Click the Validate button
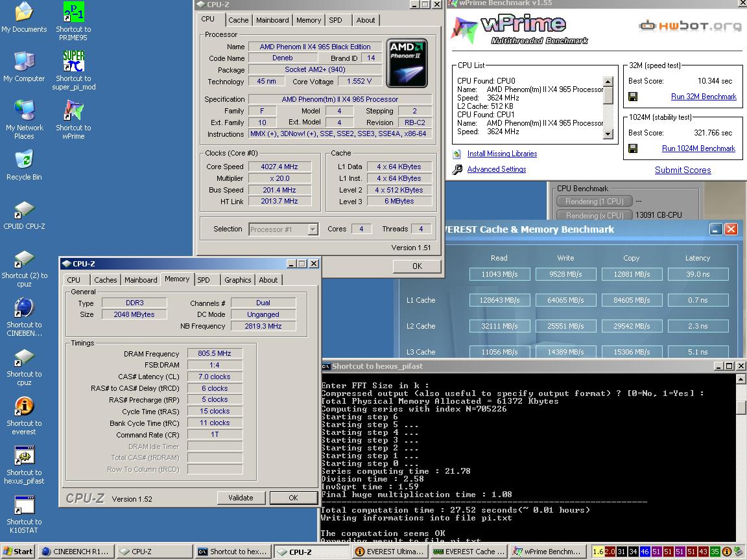 tap(241, 498)
